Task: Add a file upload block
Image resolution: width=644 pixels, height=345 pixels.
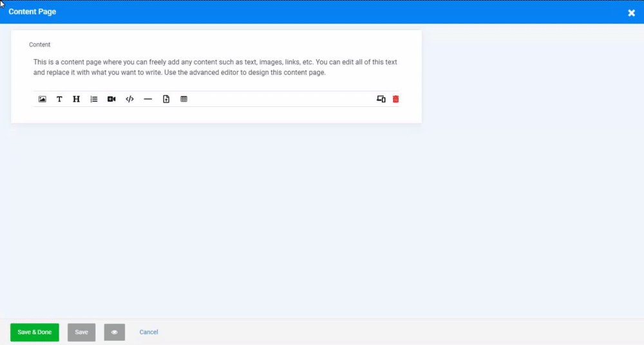Action: (x=166, y=99)
